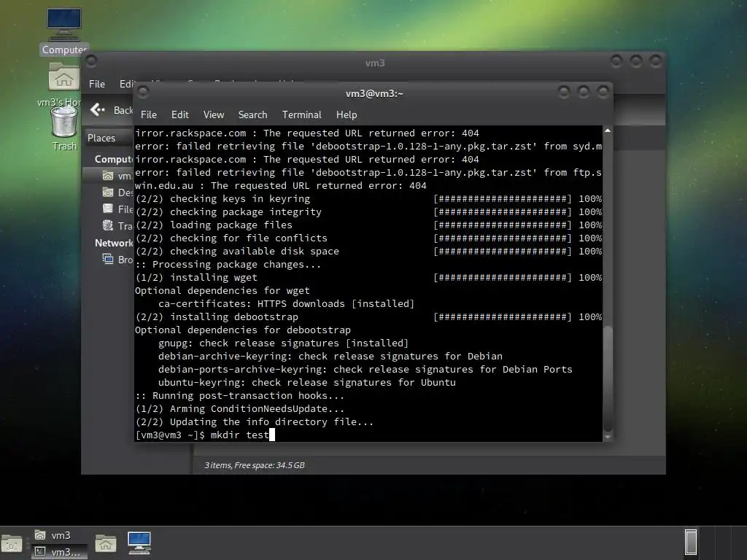Click the Computer section header in sidebar
Image resolution: width=747 pixels, height=560 pixels.
click(114, 159)
